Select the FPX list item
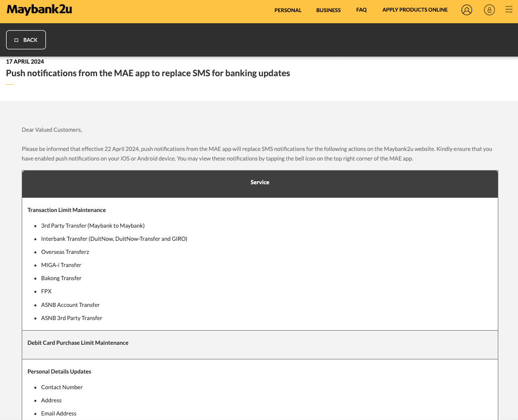The width and height of the screenshot is (518, 420). point(46,291)
